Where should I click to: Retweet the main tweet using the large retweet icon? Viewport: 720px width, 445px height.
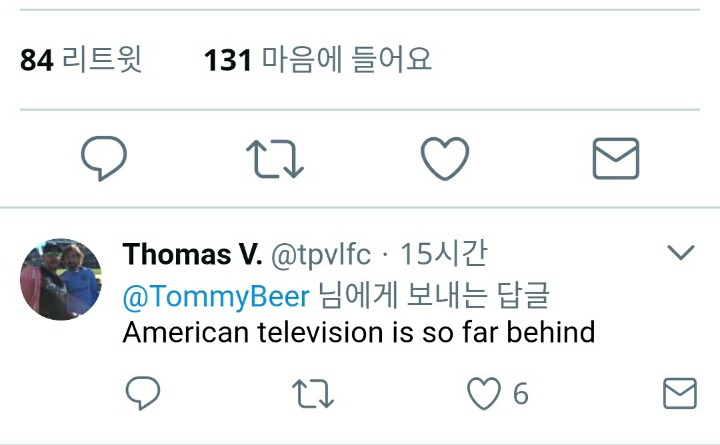click(x=275, y=158)
